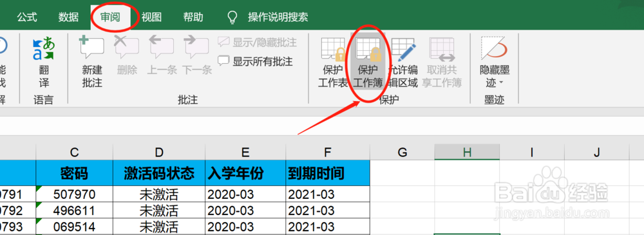
Task: Select column D header
Action: [x=159, y=153]
